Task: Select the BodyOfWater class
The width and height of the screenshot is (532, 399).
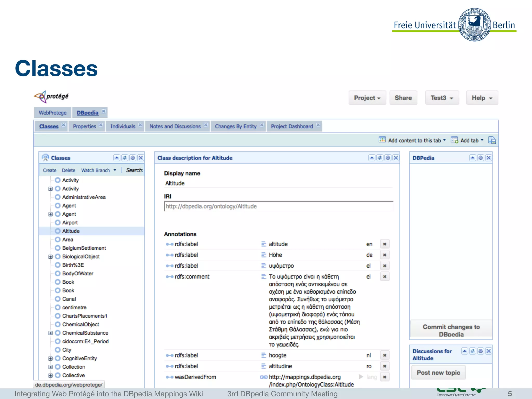Action: point(78,274)
